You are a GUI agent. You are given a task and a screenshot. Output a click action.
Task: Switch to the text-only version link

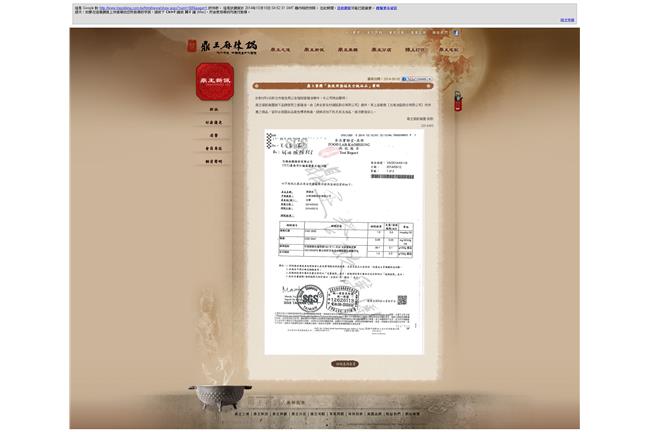coord(567,20)
